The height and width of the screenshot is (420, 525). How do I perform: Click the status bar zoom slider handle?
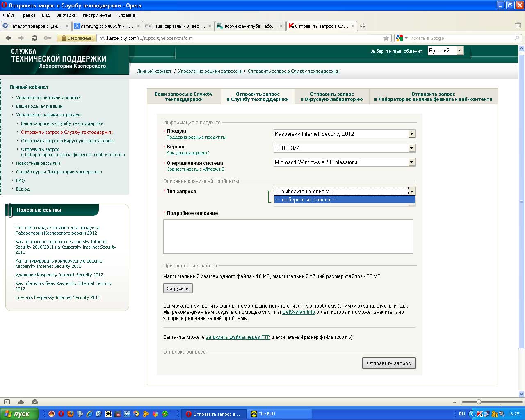click(479, 402)
